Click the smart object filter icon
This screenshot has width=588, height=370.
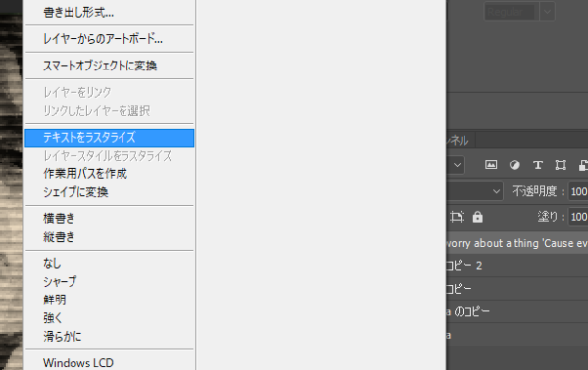[x=583, y=164]
